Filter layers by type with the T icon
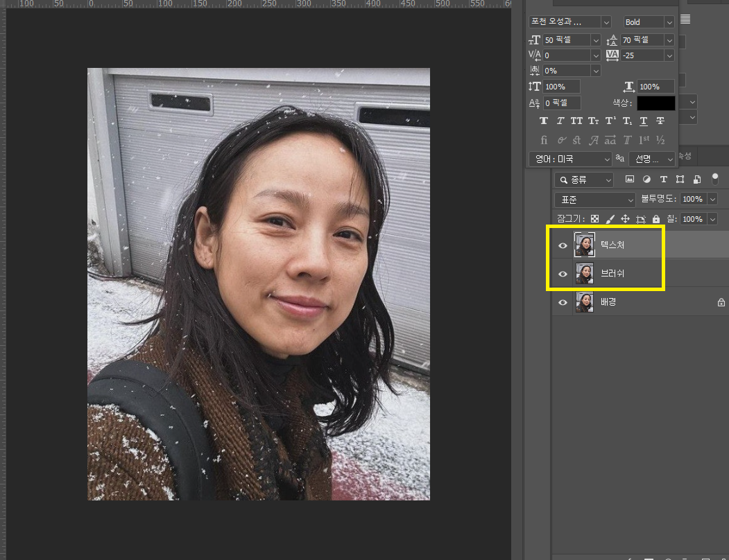The height and width of the screenshot is (560, 729). (663, 180)
